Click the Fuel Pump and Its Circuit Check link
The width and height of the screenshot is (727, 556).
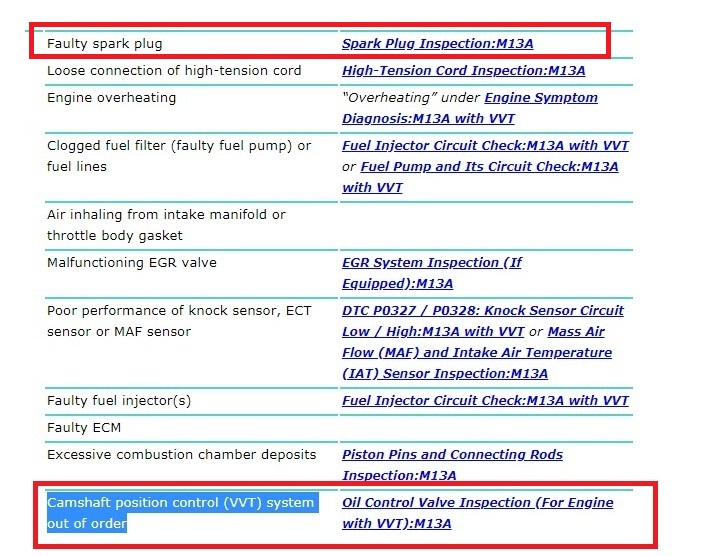point(488,167)
